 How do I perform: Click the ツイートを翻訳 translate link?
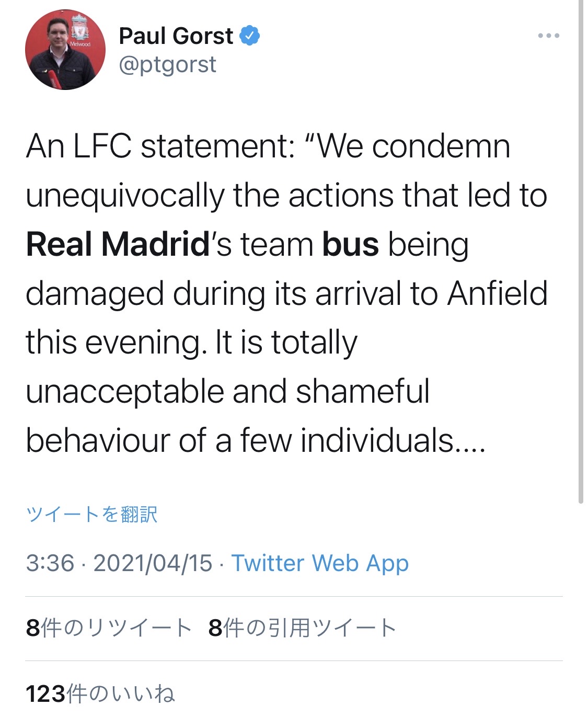point(91,514)
